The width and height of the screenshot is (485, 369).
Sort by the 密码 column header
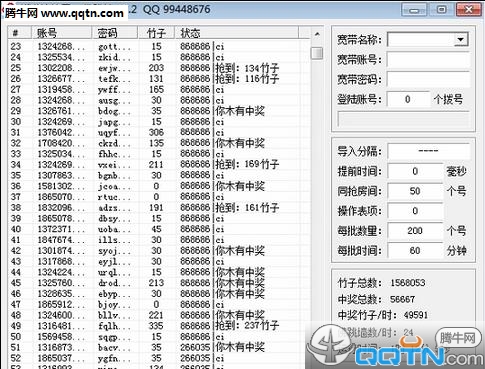[x=115, y=33]
